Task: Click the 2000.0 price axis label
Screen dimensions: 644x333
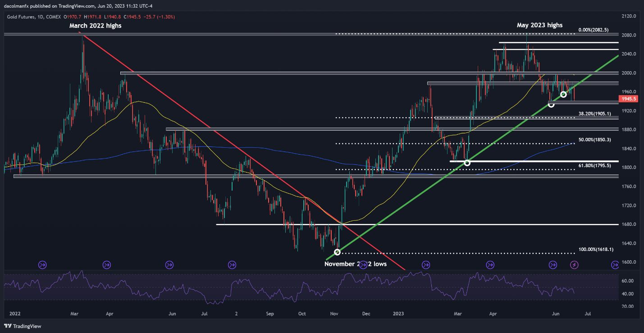Action: (x=629, y=73)
